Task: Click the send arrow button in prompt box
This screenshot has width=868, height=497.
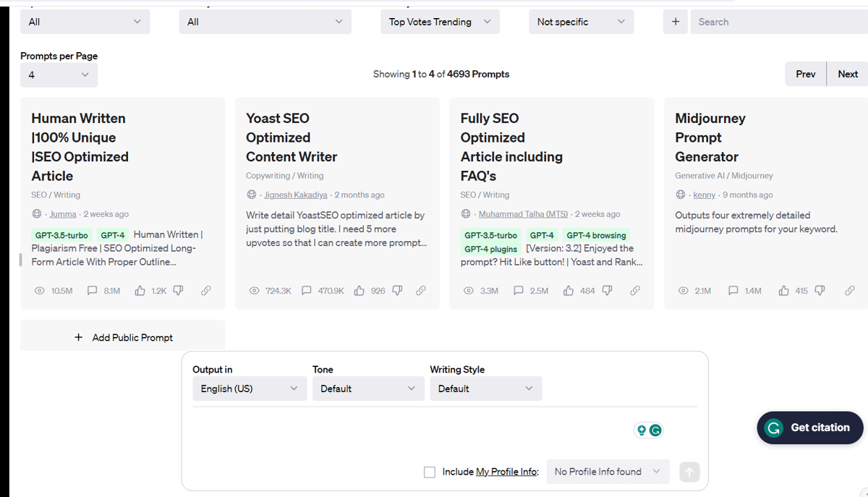Action: pyautogui.click(x=689, y=472)
